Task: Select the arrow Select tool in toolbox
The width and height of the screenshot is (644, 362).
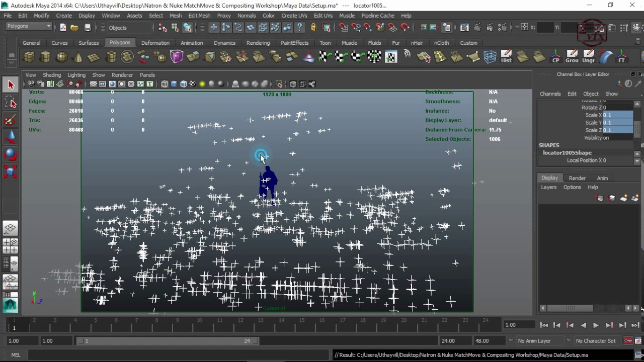Action: (x=11, y=85)
